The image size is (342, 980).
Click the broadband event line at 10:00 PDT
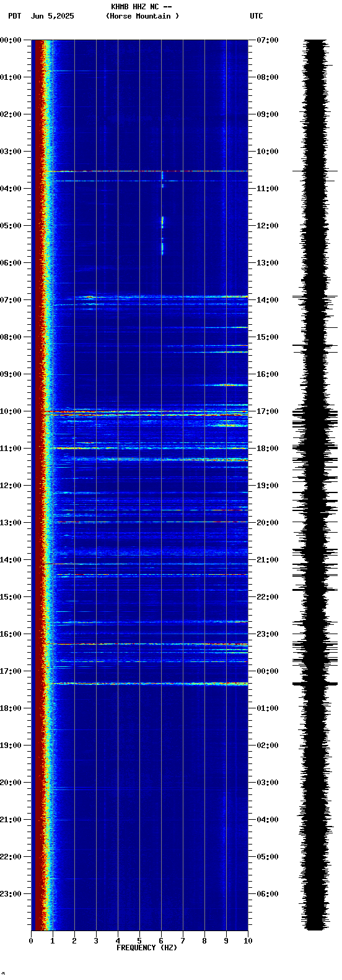146,411
